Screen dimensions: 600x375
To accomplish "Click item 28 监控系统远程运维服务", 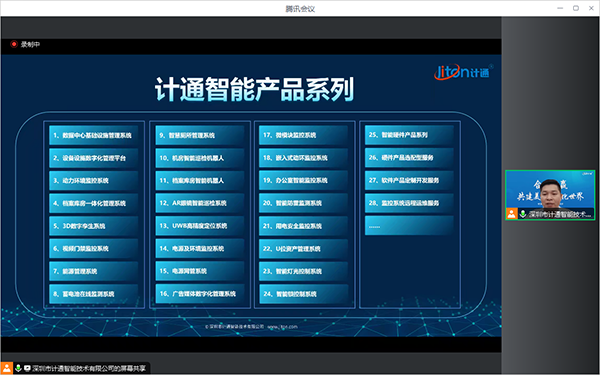I will pyautogui.click(x=409, y=203).
